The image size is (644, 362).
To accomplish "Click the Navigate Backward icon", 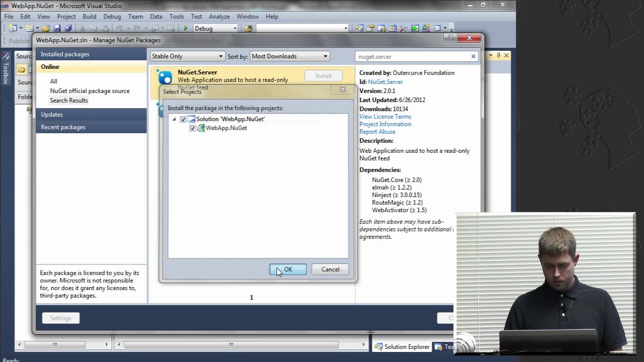I will click(x=155, y=28).
